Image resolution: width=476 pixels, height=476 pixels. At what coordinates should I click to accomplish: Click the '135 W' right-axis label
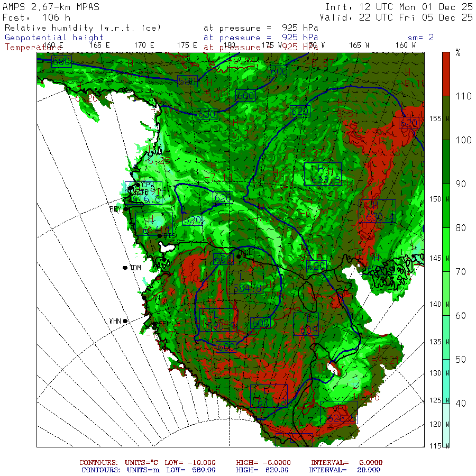click(x=440, y=342)
